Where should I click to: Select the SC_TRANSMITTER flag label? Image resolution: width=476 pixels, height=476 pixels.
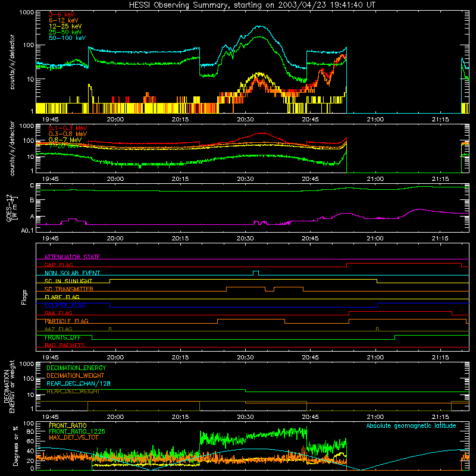pos(69,289)
